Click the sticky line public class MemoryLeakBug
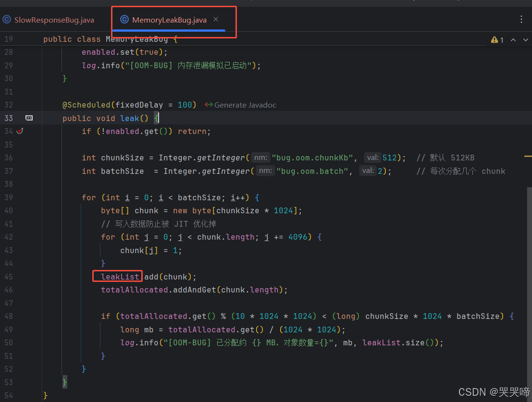The height and width of the screenshot is (402, 532). pos(110,39)
